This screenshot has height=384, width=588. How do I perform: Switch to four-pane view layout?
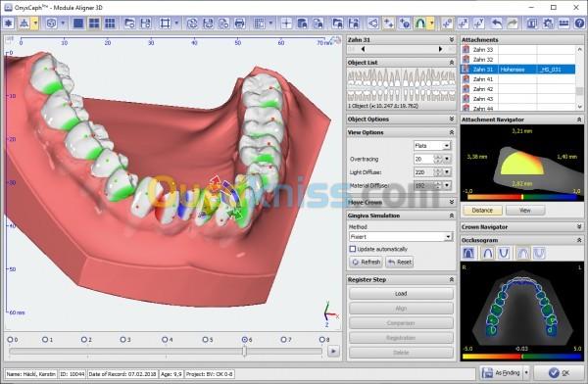[94, 24]
